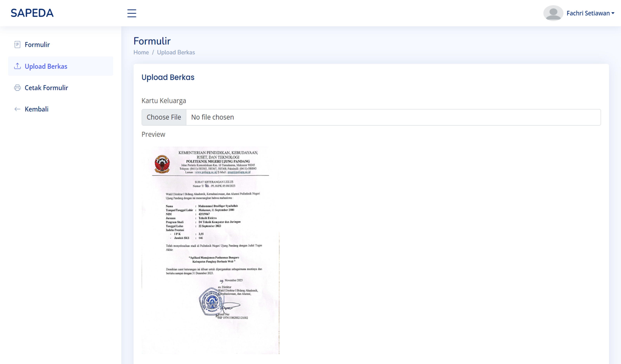621x364 pixels.
Task: Click the upload arrow icon in sidebar
Action: click(x=17, y=66)
